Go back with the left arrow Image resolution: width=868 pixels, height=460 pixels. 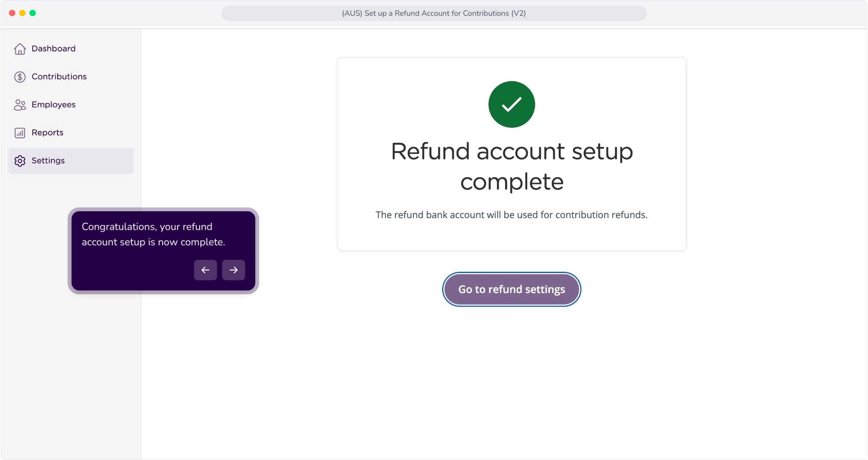click(206, 270)
